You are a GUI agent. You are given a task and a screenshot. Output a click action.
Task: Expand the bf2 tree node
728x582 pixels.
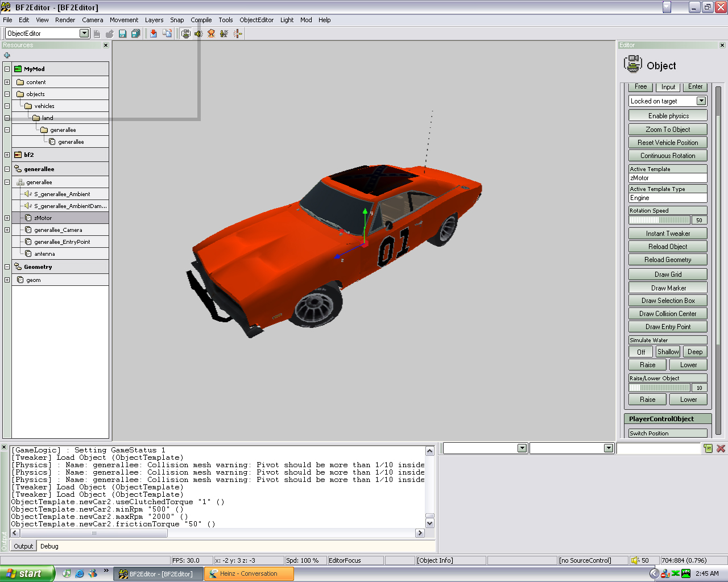[7, 155]
